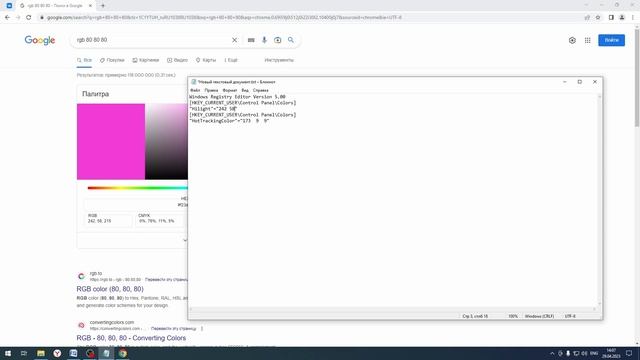
Task: Click the Chrome forward arrow
Action: pos(18,18)
